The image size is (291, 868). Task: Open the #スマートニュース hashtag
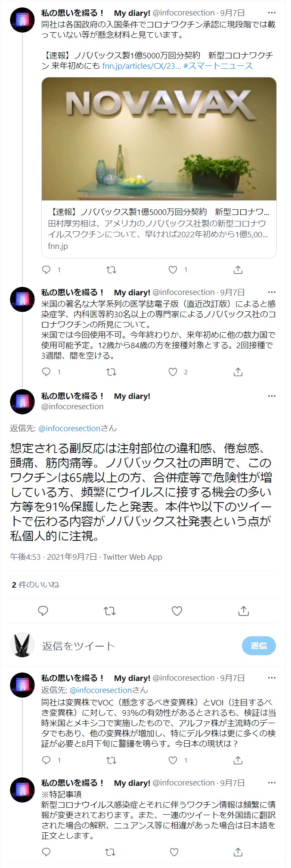click(218, 66)
